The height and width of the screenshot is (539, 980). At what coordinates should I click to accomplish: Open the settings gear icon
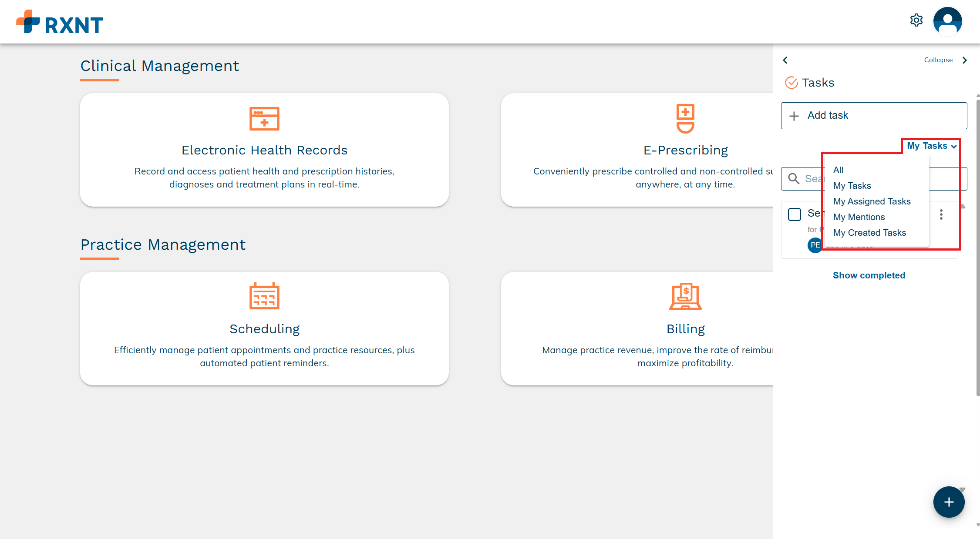(916, 20)
